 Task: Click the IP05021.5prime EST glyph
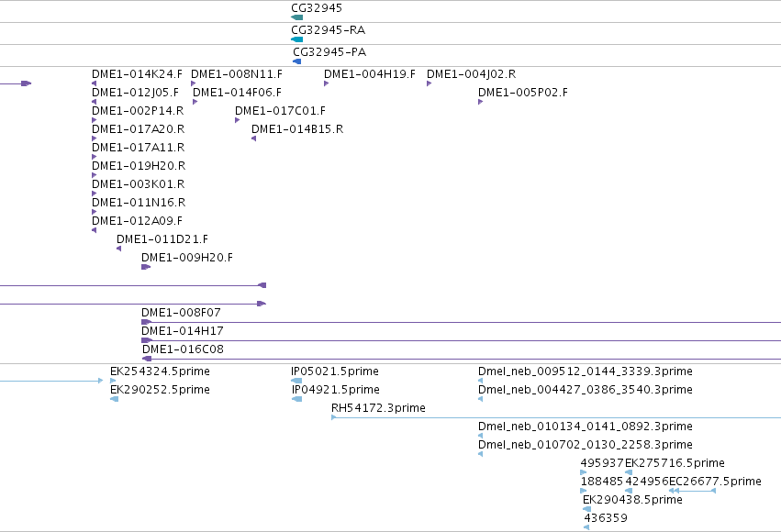[296, 381]
